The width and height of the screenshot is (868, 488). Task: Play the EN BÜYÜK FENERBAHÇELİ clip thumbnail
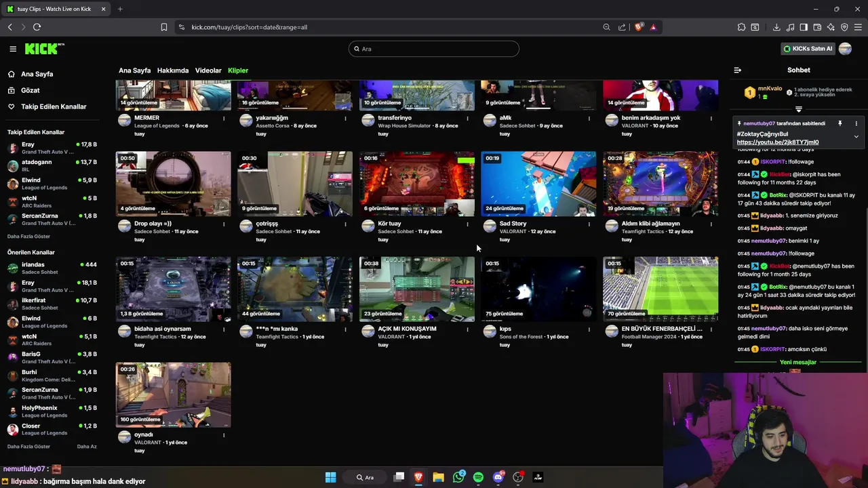coord(660,289)
